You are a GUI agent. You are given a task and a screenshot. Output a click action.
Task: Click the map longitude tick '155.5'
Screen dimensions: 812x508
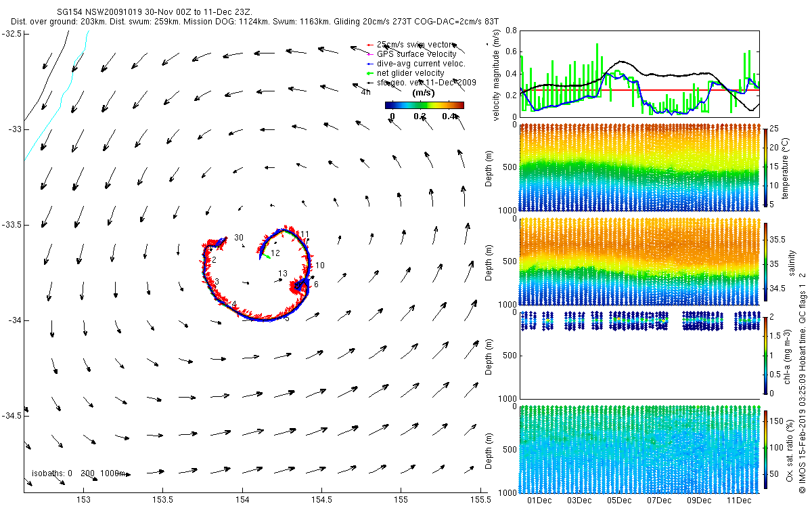point(480,500)
